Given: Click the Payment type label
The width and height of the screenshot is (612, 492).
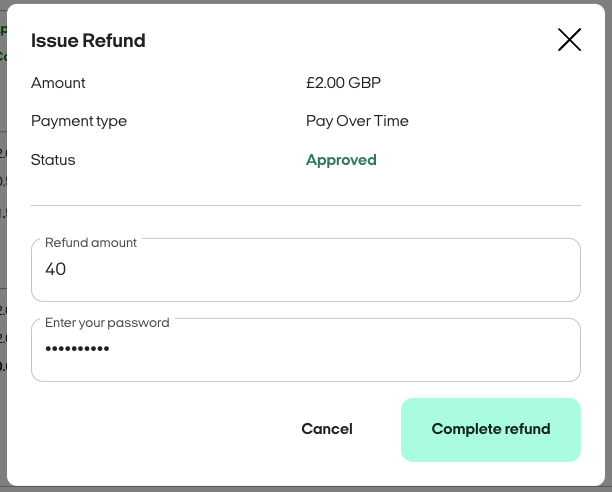Looking at the screenshot, I should click(x=79, y=121).
